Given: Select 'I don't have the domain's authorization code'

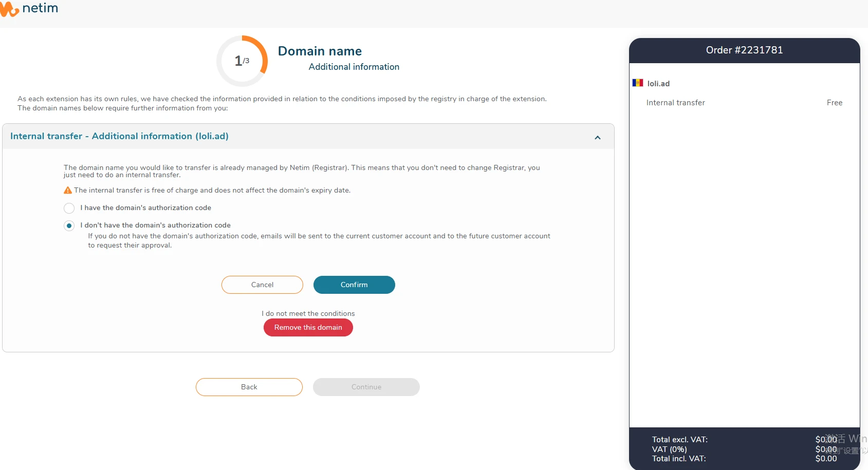Looking at the screenshot, I should (69, 225).
